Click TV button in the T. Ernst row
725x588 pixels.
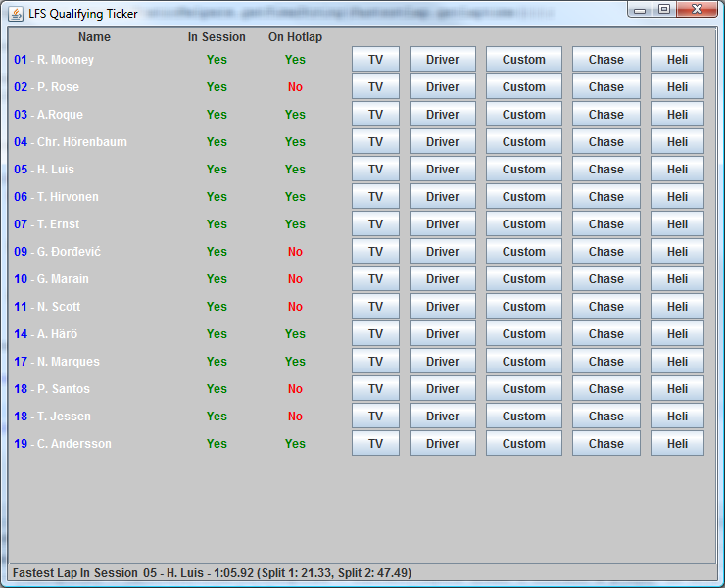375,223
